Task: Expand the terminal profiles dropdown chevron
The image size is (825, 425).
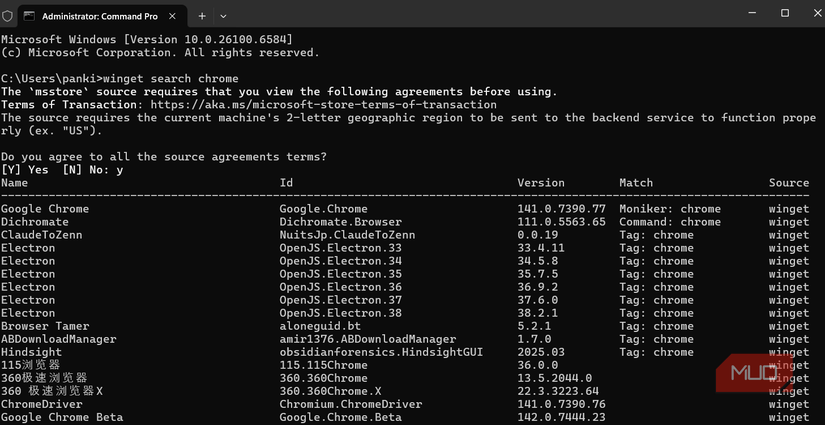Action: pos(223,16)
